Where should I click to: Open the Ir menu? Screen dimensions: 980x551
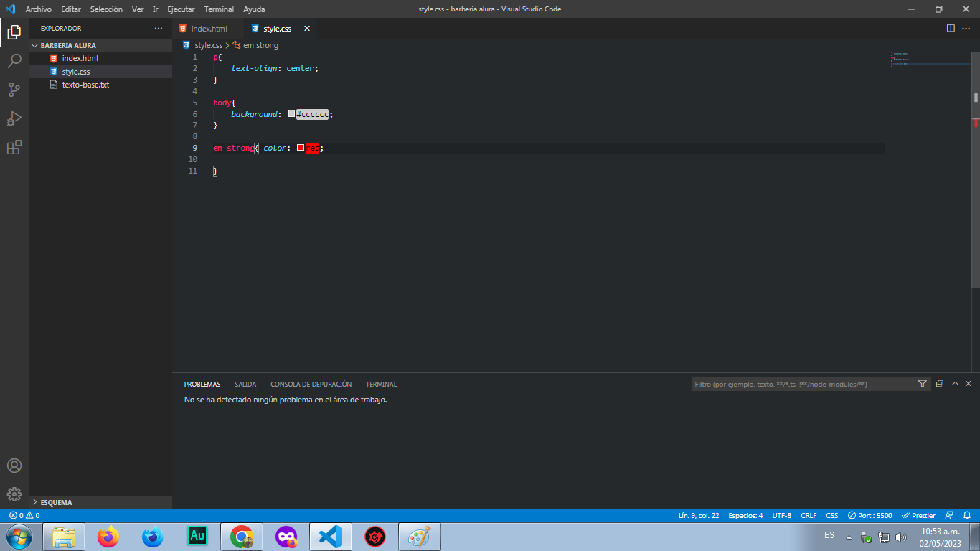pyautogui.click(x=155, y=9)
